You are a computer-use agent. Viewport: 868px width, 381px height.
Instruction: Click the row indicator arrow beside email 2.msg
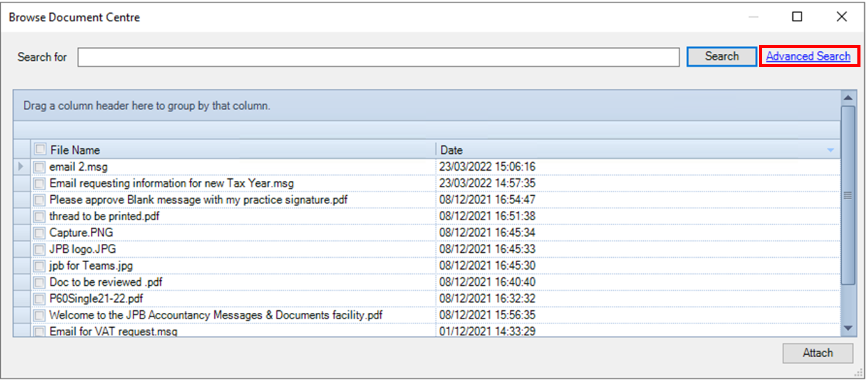(x=22, y=167)
